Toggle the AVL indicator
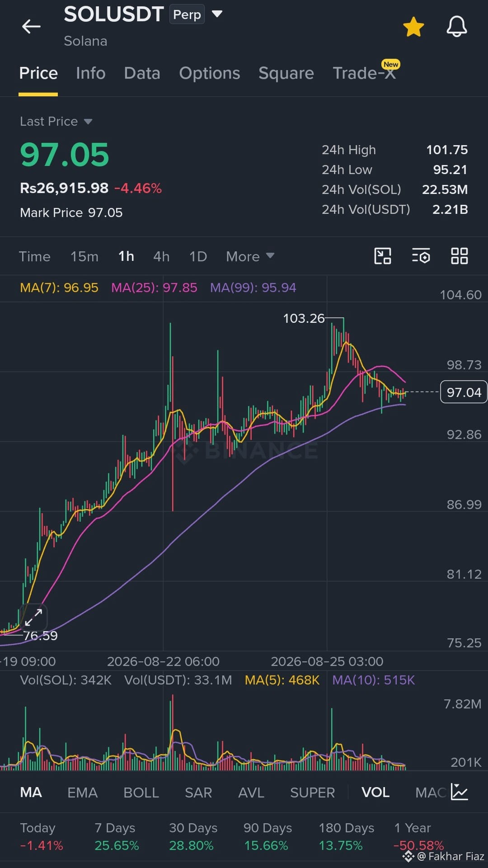 [251, 793]
